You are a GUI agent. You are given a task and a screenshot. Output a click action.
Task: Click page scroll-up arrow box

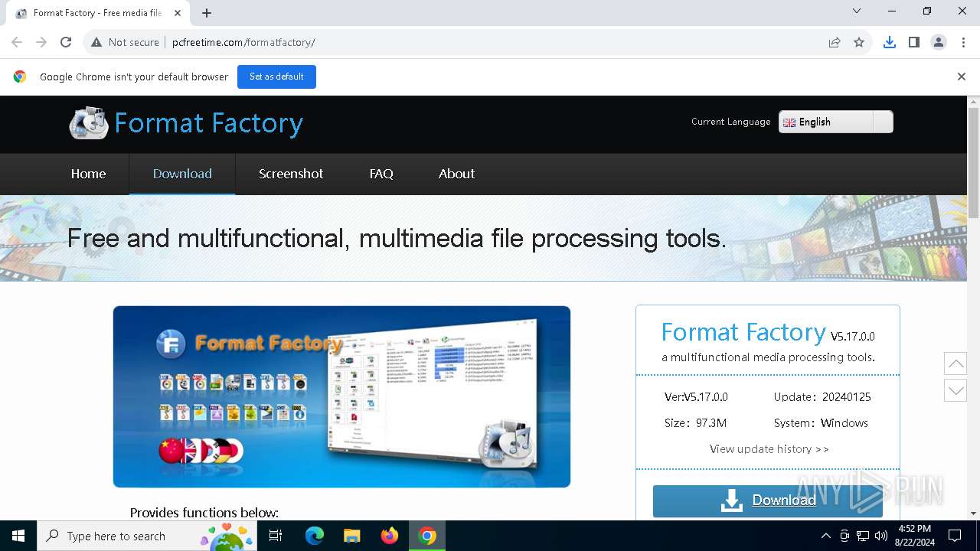coord(955,363)
